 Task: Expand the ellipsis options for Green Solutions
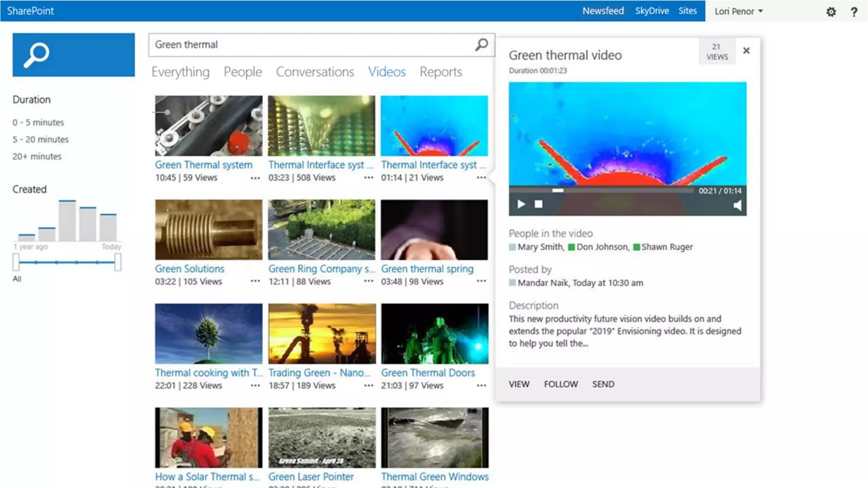click(x=255, y=281)
